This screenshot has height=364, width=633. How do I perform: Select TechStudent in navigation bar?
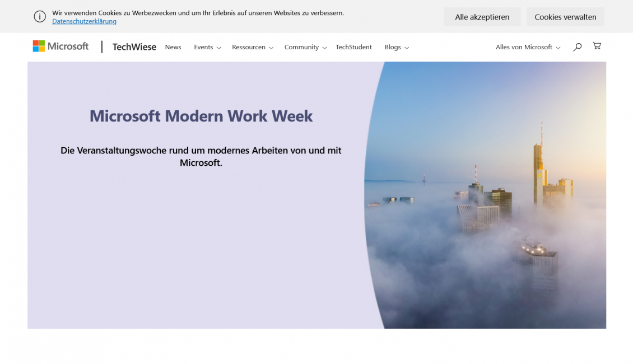(x=353, y=47)
